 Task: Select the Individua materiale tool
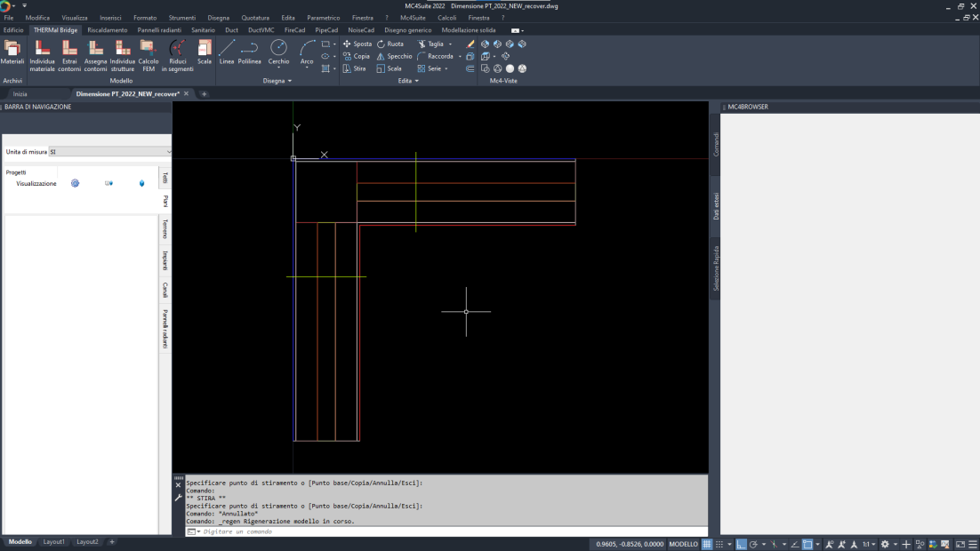point(42,56)
